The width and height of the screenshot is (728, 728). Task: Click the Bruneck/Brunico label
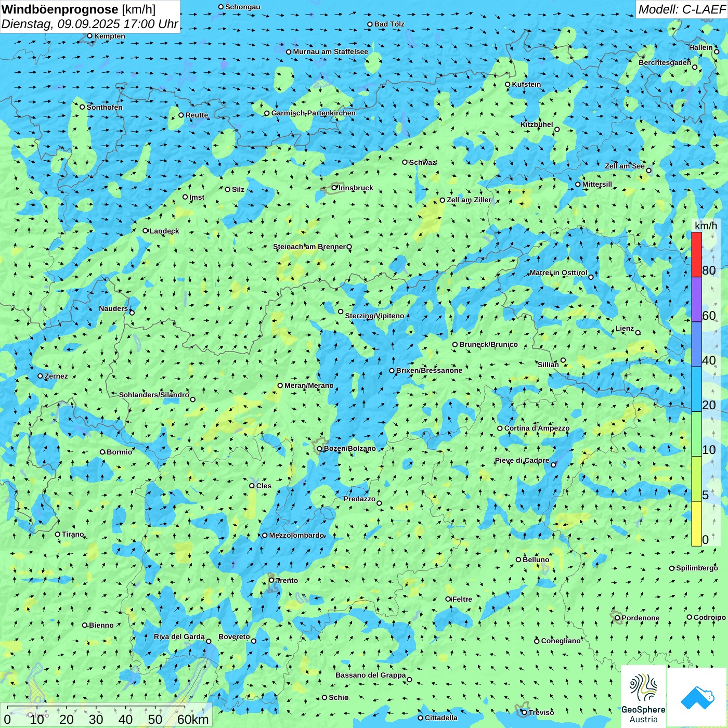tap(488, 344)
